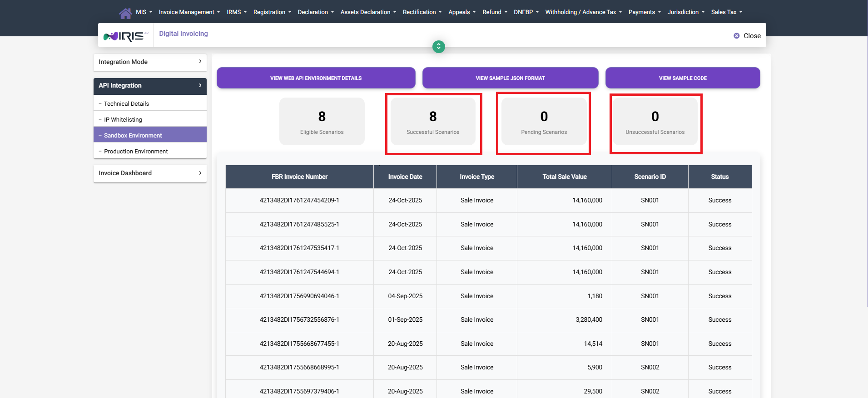Click the Close icon button
This screenshot has height=398, width=868.
736,36
